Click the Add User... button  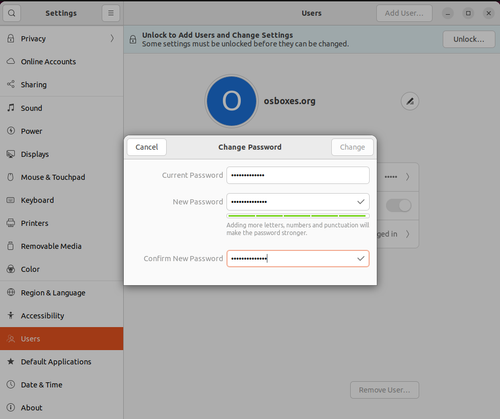[404, 13]
